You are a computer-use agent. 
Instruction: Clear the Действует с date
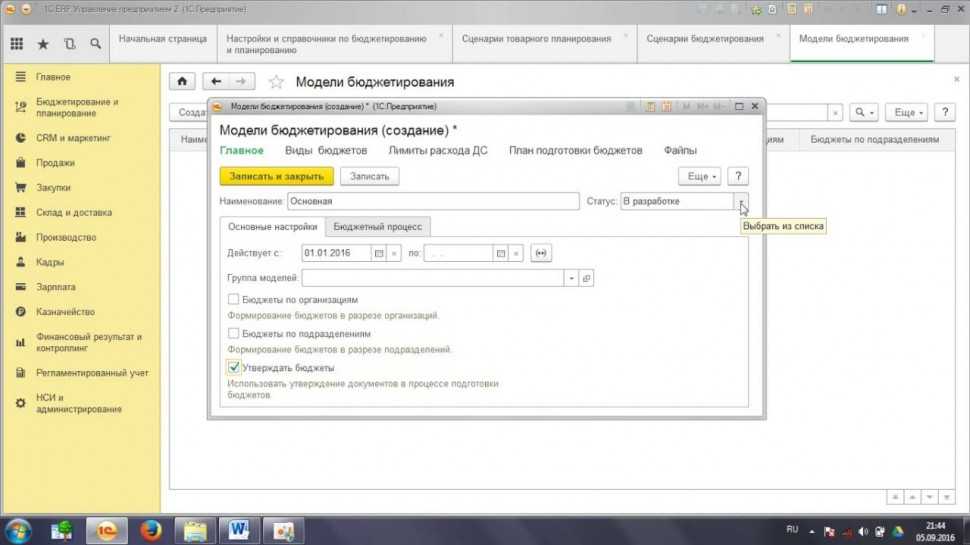click(x=393, y=253)
